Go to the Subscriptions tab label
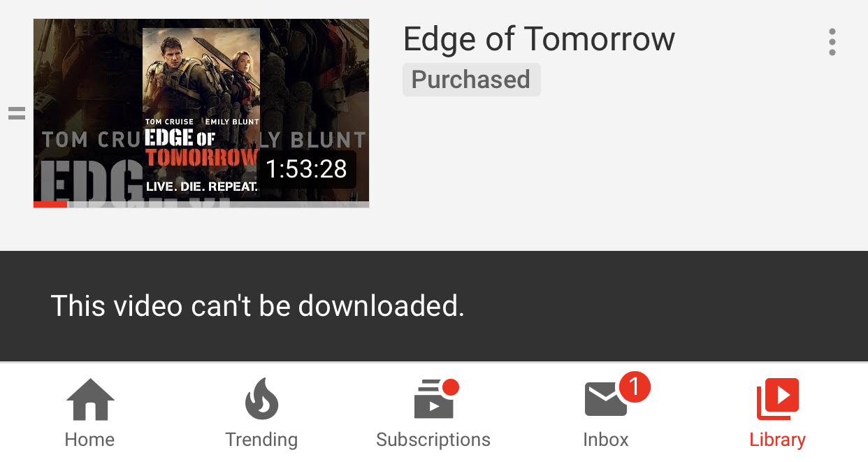 (x=433, y=440)
